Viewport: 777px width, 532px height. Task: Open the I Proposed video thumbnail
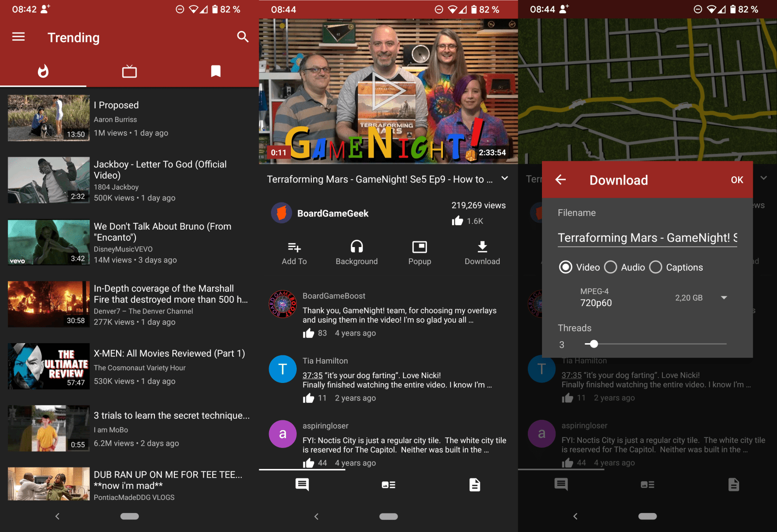[49, 118]
